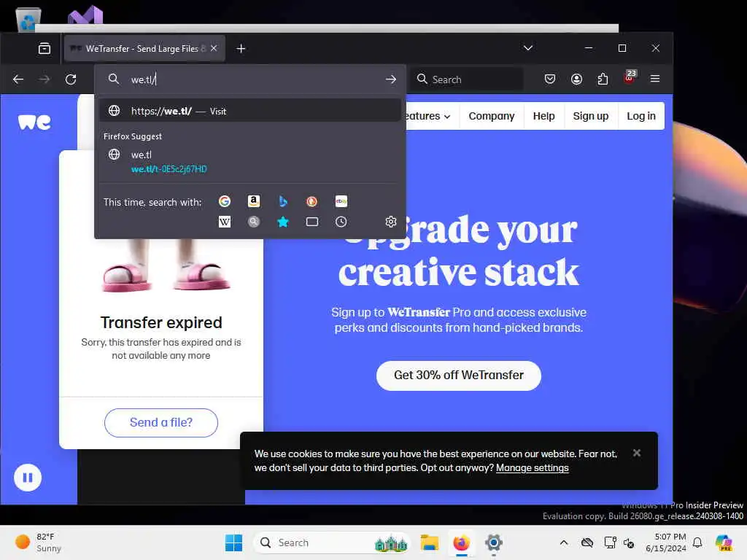Open clock showing 5:07 PM
The width and height of the screenshot is (747, 560).
tap(665, 542)
